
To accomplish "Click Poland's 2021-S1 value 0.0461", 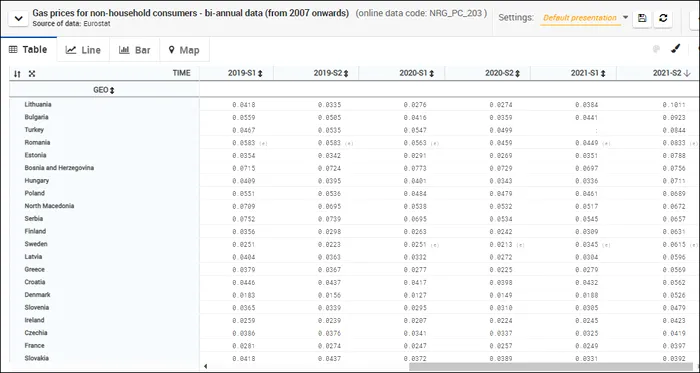I will click(x=587, y=194).
